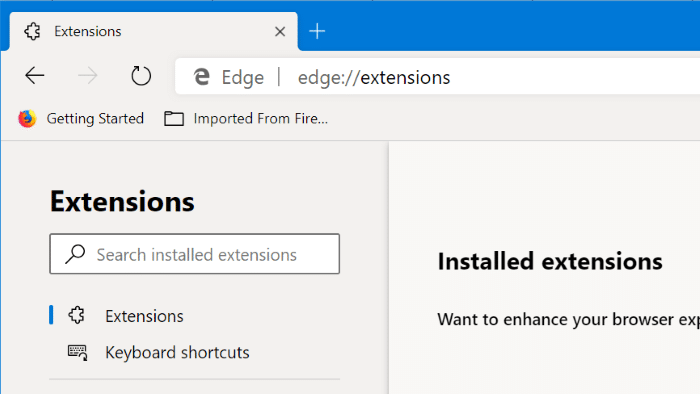Click the edge://extensions address text
Viewport: 700px width, 394px height.
point(374,78)
